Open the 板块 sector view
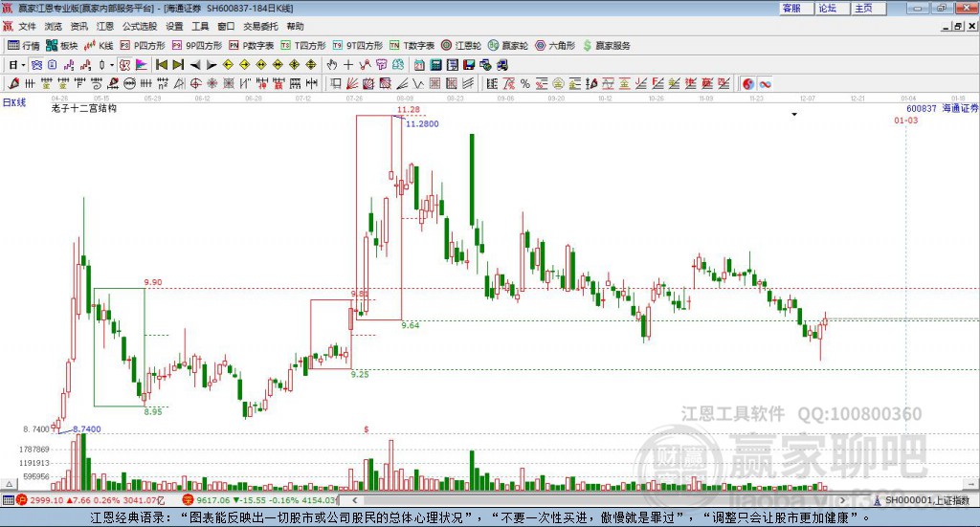Screen dimensions: 980x527 [61, 46]
